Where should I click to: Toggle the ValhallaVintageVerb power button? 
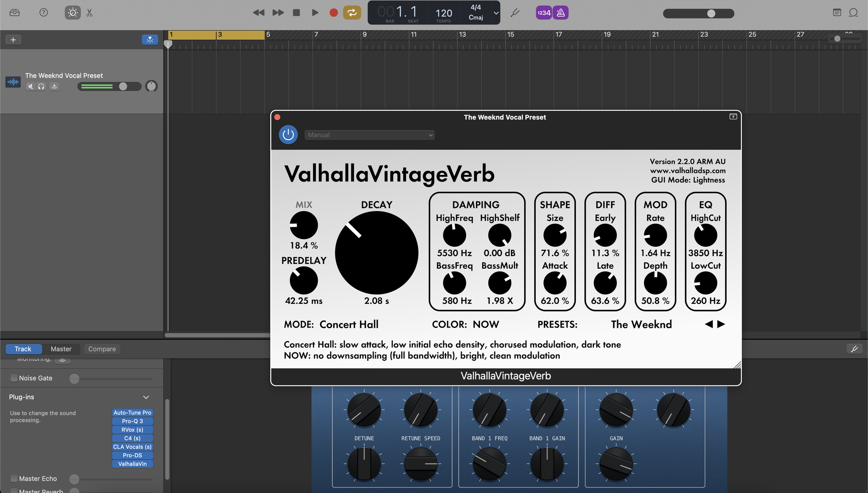[288, 134]
